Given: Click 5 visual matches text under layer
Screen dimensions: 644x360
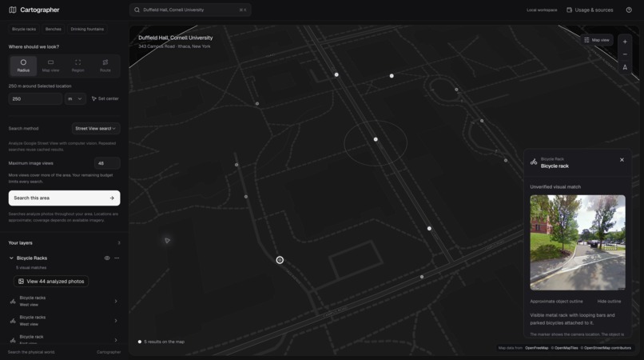Looking at the screenshot, I should [31, 268].
